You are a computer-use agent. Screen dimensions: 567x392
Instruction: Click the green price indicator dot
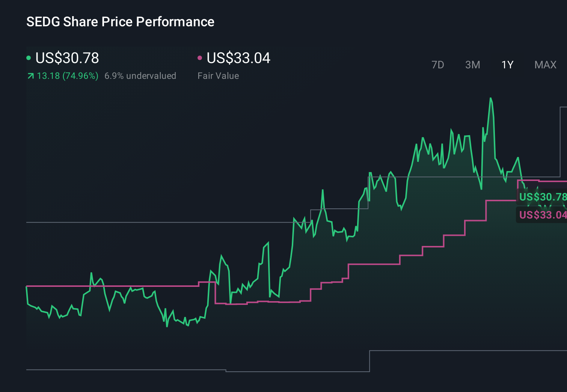(x=29, y=57)
